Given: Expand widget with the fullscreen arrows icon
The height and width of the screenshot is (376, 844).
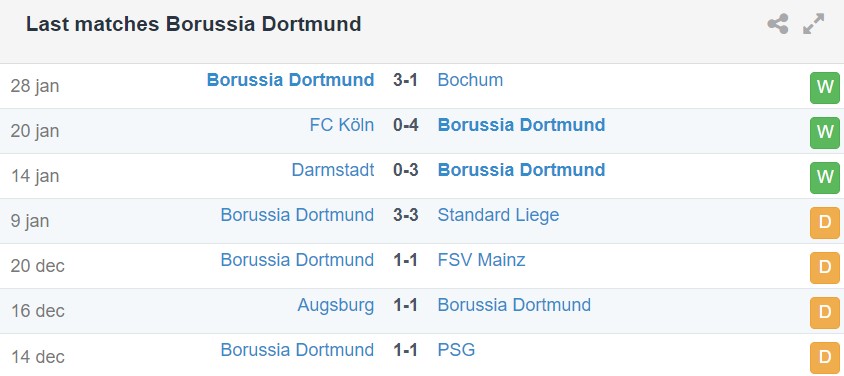Looking at the screenshot, I should (813, 24).
